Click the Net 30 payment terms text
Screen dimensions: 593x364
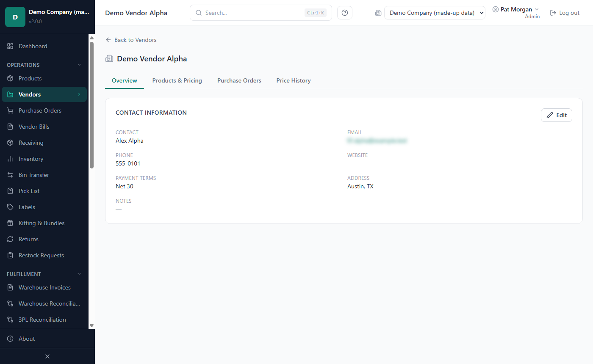pos(125,186)
